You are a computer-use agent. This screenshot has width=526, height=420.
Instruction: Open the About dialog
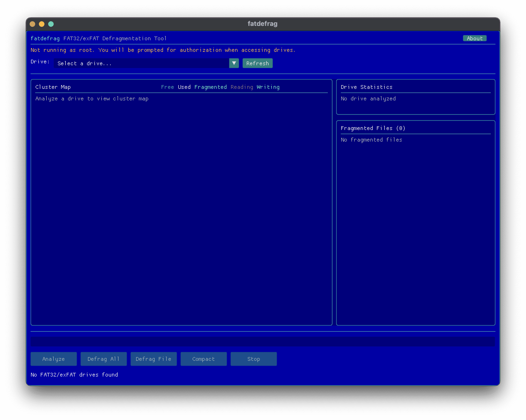475,38
